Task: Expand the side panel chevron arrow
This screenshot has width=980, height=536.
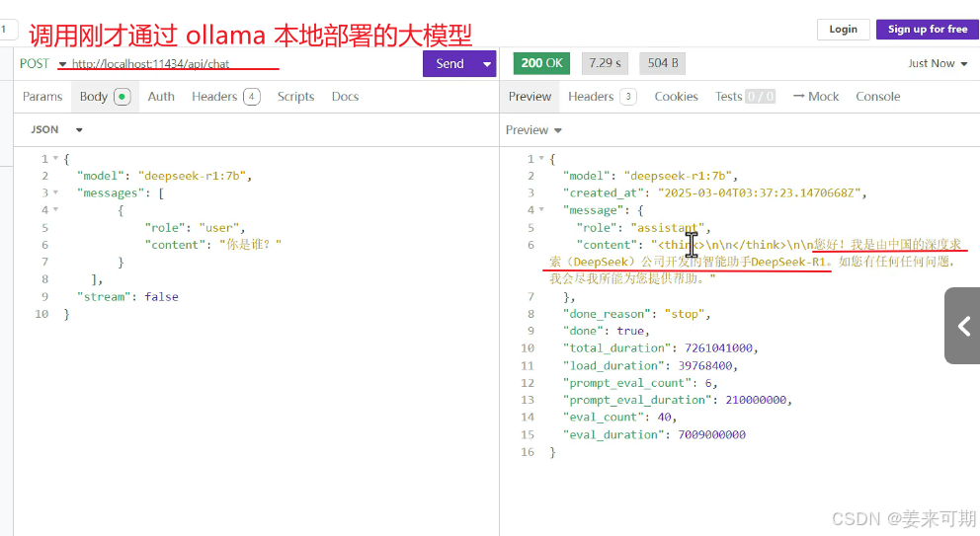Action: click(x=963, y=326)
